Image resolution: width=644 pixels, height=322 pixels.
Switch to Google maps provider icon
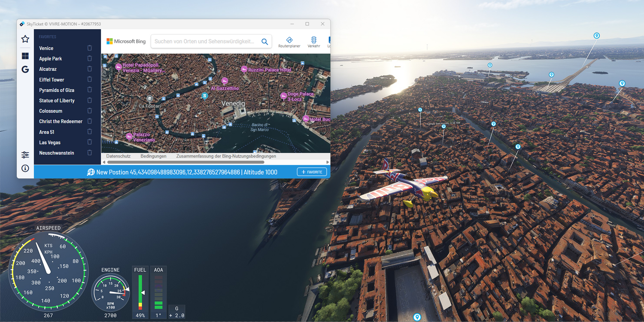pos(25,69)
